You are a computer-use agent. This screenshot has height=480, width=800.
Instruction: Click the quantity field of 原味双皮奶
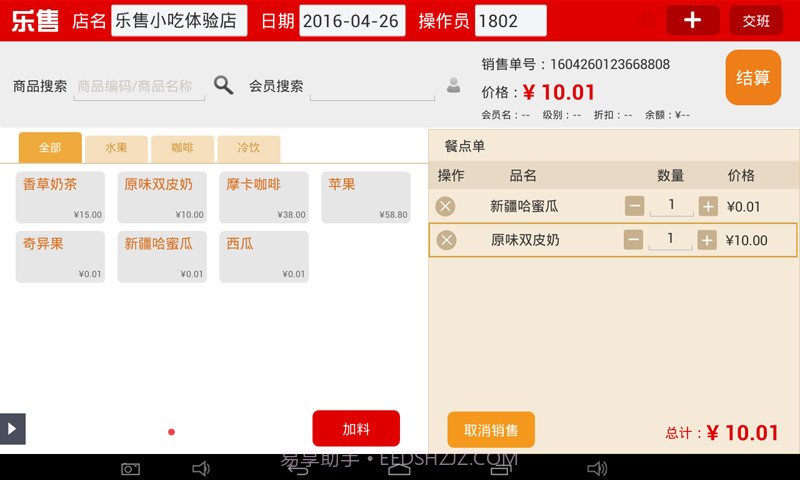(x=670, y=239)
